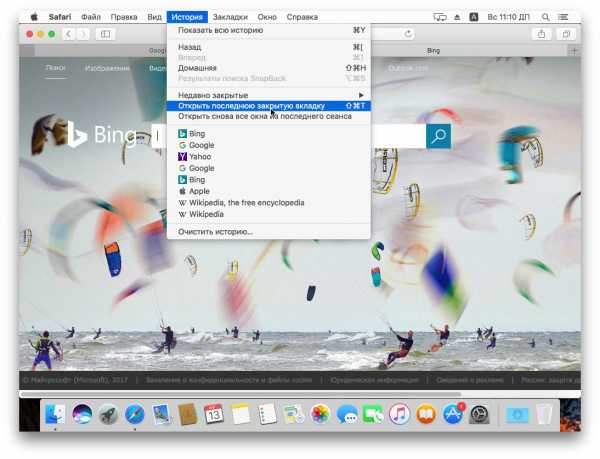The height and width of the screenshot is (459, 600).
Task: Launch Siri from the Dock
Action: coord(82,414)
